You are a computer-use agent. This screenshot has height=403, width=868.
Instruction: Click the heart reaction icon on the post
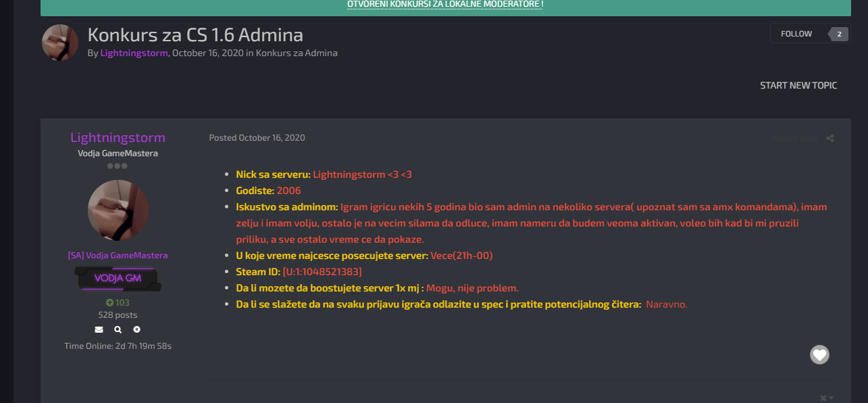[819, 354]
